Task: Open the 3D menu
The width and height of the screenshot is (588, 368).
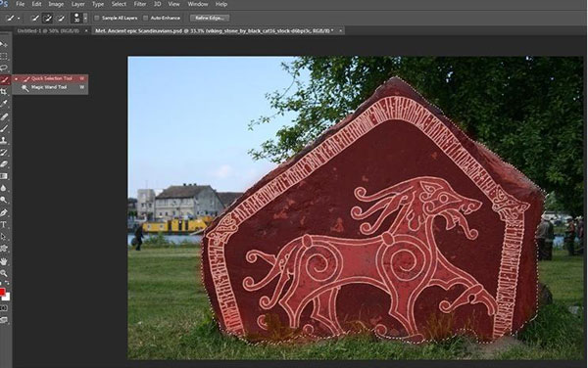Action: pyautogui.click(x=157, y=4)
